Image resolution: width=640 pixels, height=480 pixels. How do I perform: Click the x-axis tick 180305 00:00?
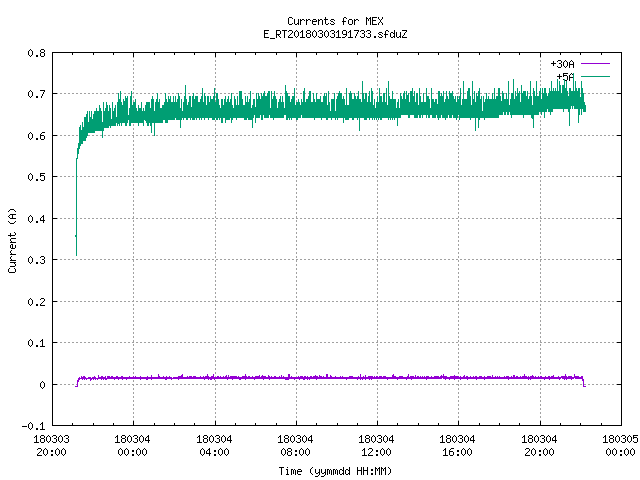[620, 446]
